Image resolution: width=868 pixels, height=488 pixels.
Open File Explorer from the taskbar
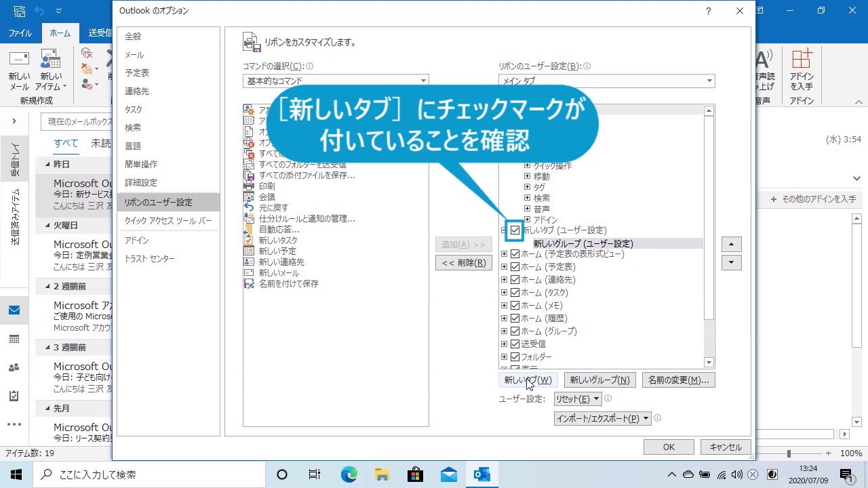click(382, 474)
